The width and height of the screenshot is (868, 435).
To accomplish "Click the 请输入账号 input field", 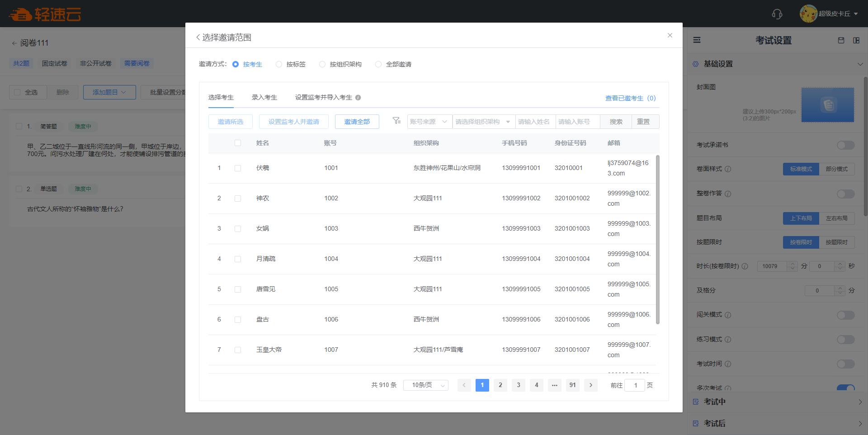I will 578,122.
